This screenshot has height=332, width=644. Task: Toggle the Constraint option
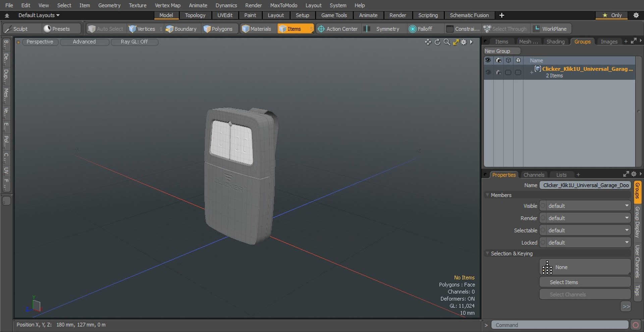(x=463, y=29)
